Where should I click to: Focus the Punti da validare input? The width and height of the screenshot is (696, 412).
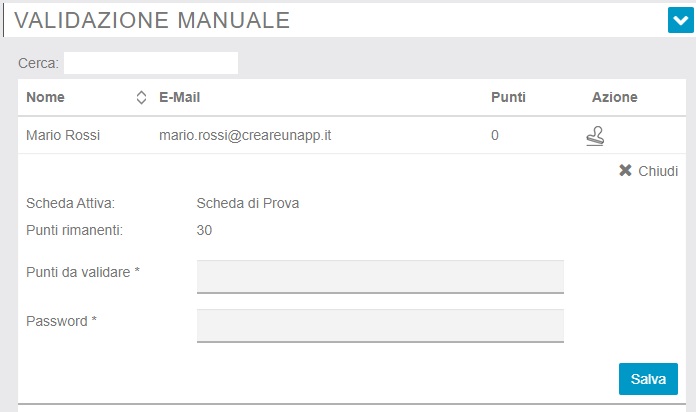click(x=380, y=276)
